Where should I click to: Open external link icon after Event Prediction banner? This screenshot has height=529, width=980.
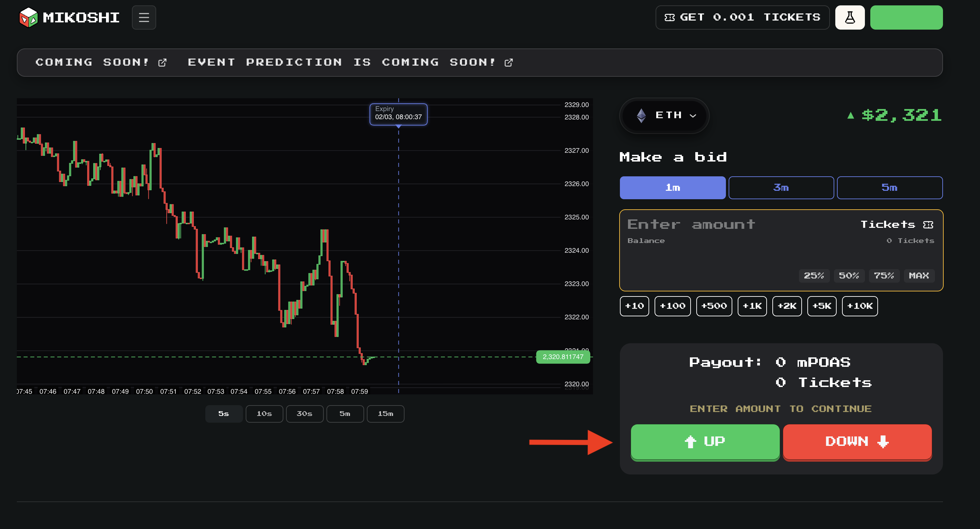coord(508,62)
